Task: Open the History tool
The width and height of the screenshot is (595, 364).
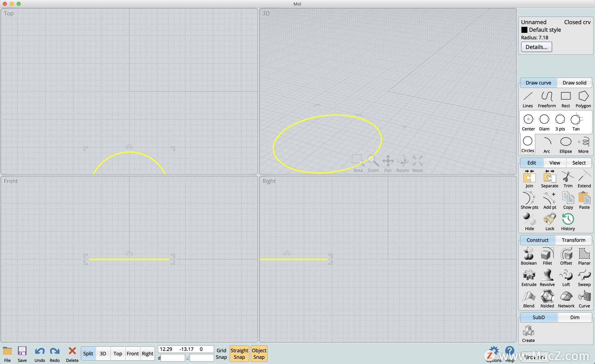Action: pyautogui.click(x=568, y=222)
